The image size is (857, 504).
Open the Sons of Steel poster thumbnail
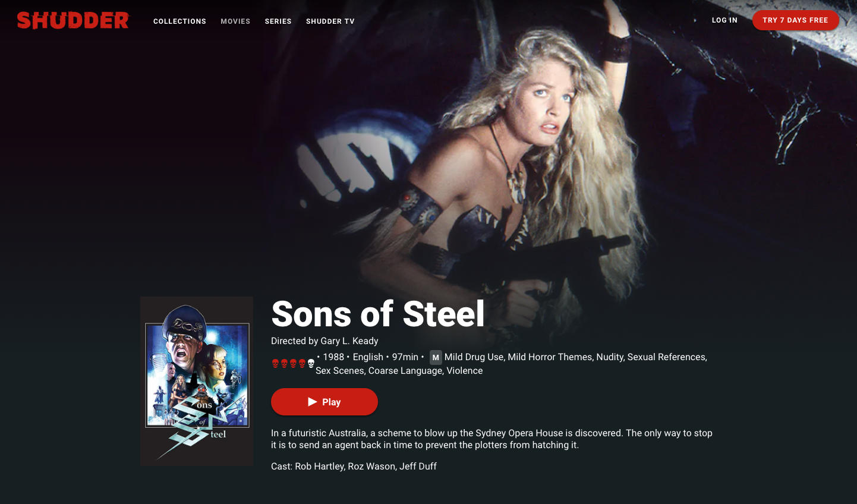pos(197,381)
